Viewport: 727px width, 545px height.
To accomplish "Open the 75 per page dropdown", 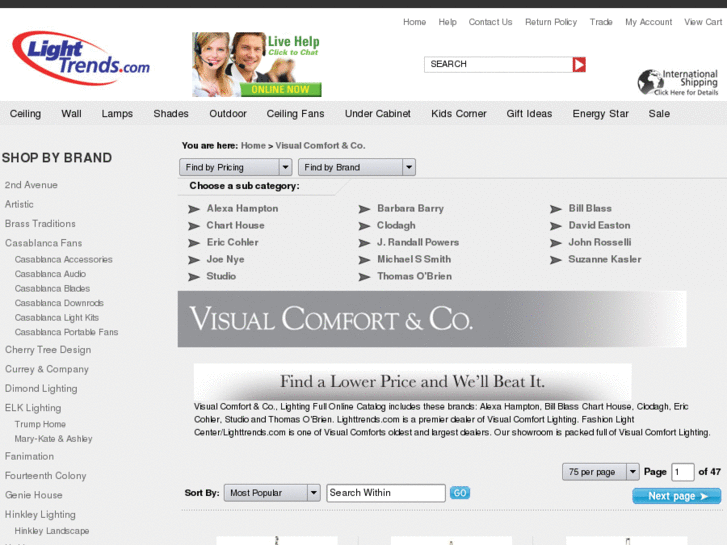I will pyautogui.click(x=601, y=472).
